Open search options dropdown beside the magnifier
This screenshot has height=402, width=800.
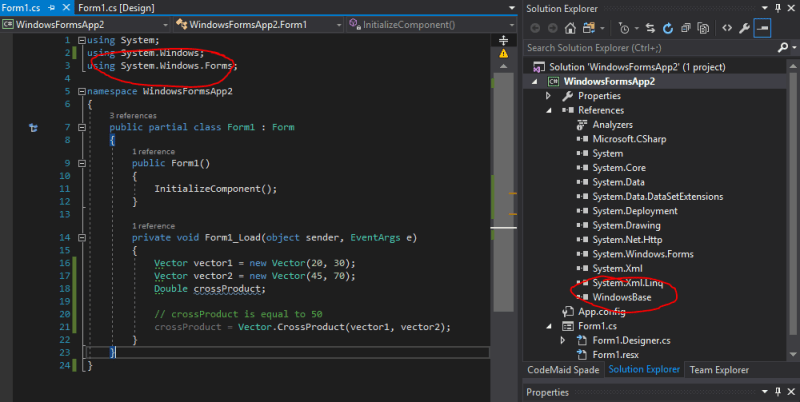tap(794, 48)
